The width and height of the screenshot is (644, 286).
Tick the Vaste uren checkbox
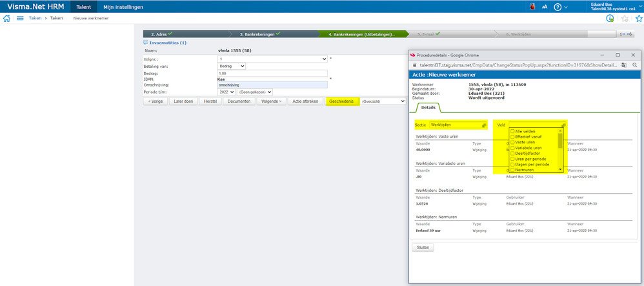512,142
